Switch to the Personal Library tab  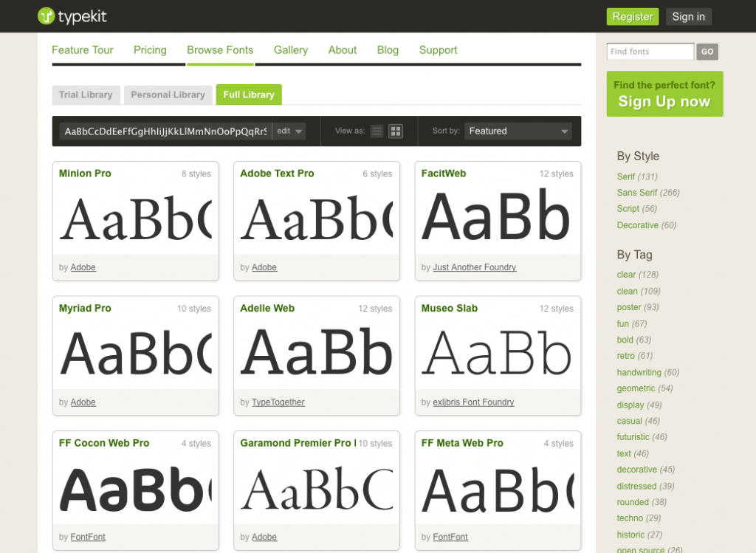[168, 95]
